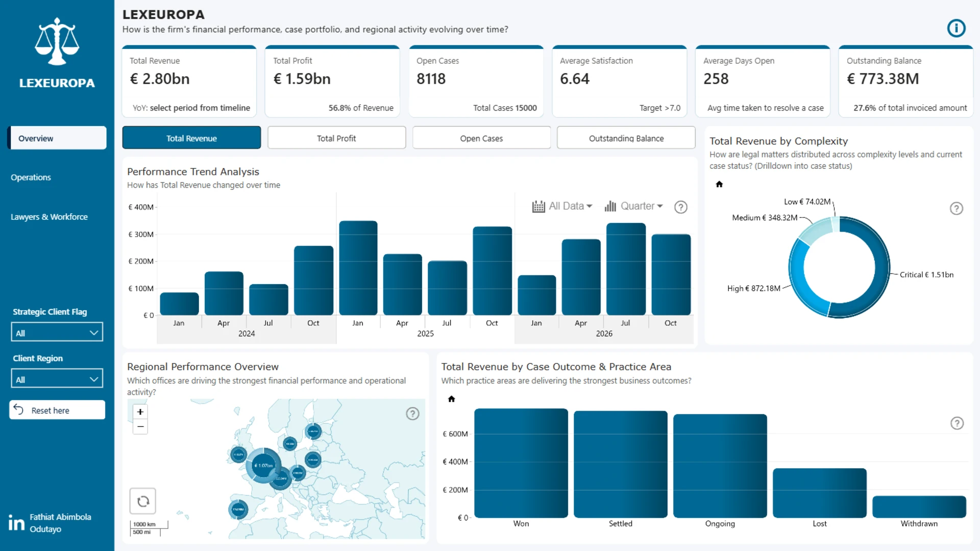Click the Outstanding Balance KPI card
The image size is (980, 551).
pyautogui.click(x=906, y=82)
